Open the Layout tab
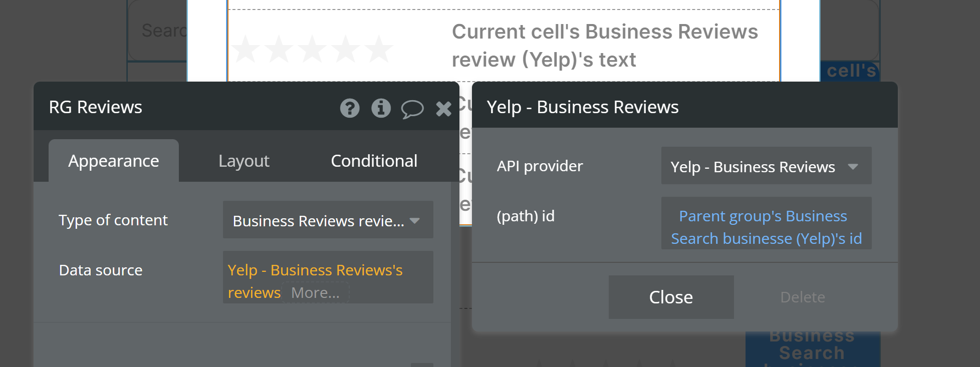This screenshot has height=367, width=980. click(x=244, y=161)
